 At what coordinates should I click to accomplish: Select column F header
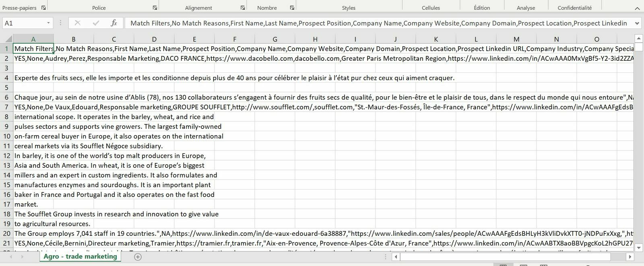point(235,39)
